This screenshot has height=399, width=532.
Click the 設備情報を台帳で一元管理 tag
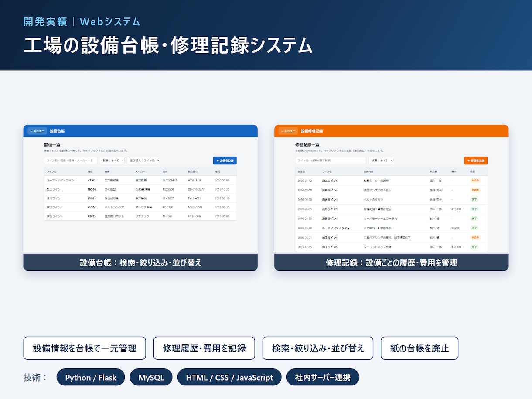tap(85, 348)
